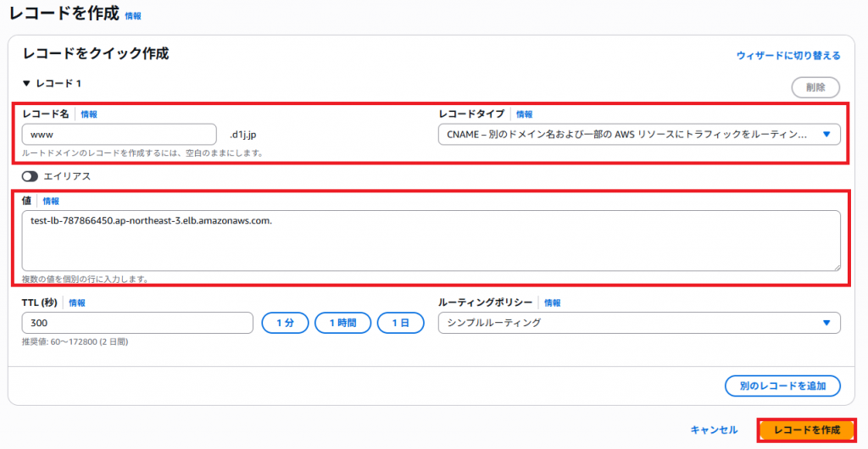Collapse the レコード 1 section
The width and height of the screenshot is (868, 449).
(x=26, y=84)
